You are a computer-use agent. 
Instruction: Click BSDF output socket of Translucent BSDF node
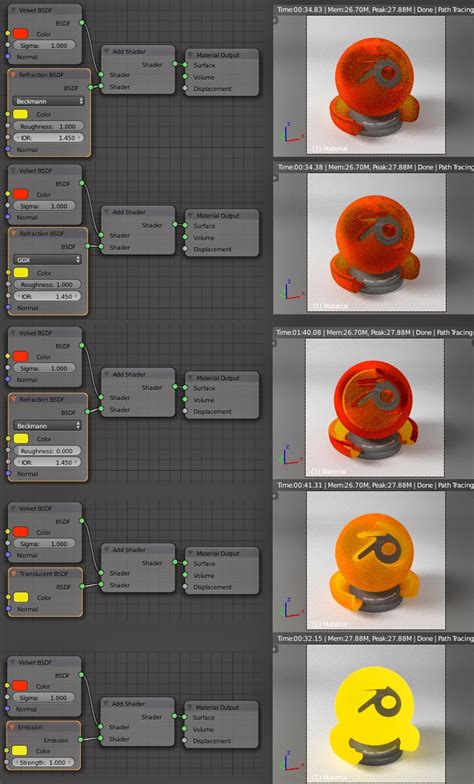point(82,586)
